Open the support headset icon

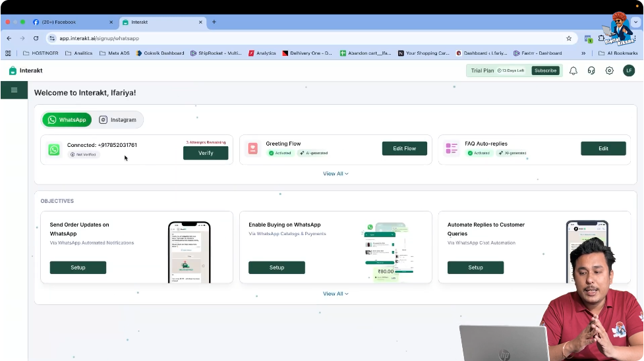click(x=591, y=70)
